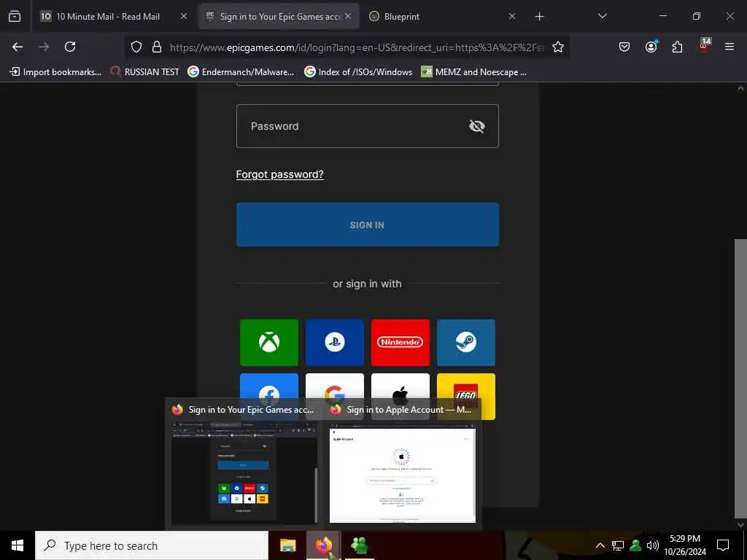Focus the Password input field
The height and width of the screenshot is (560, 747).
[x=368, y=126]
